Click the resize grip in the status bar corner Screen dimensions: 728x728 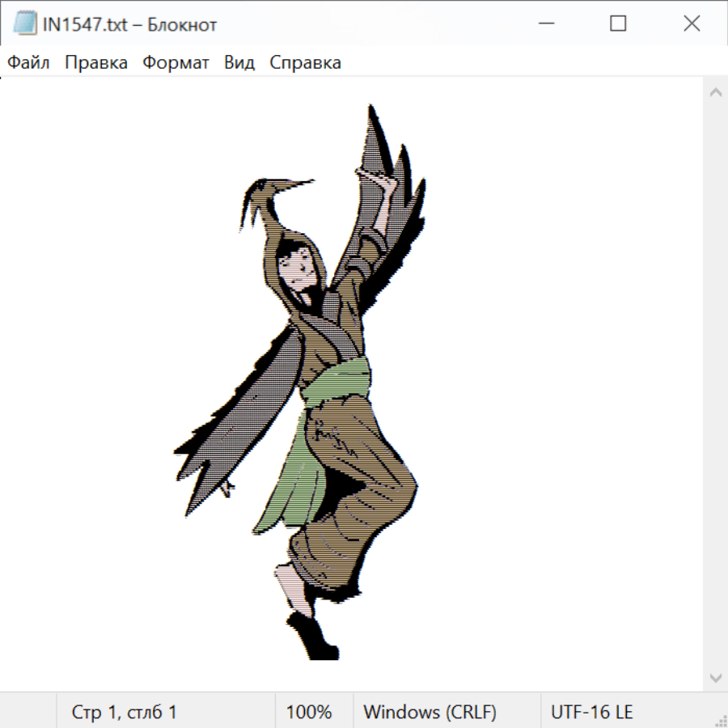click(720, 719)
